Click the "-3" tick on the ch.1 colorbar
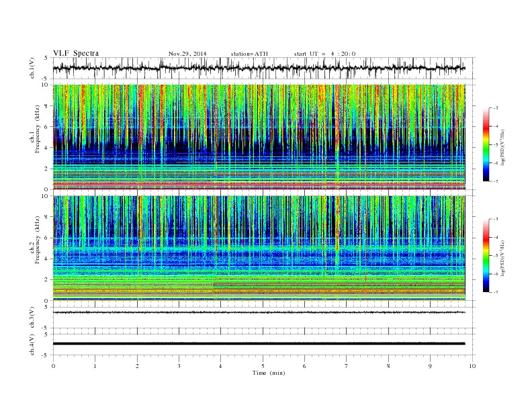 (x=496, y=108)
